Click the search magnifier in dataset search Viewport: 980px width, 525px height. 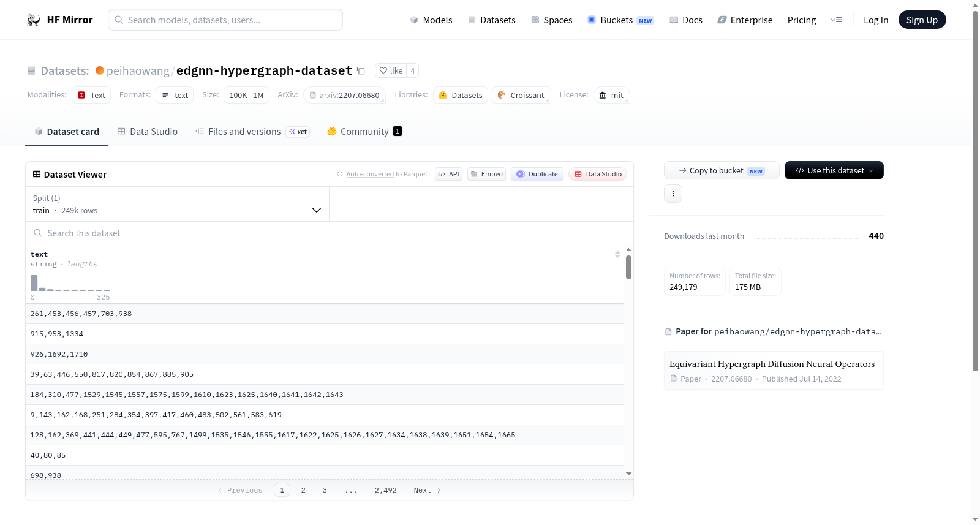coord(38,233)
